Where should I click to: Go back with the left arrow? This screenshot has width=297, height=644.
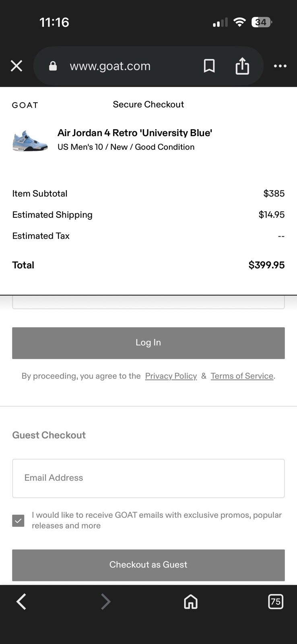pyautogui.click(x=21, y=602)
